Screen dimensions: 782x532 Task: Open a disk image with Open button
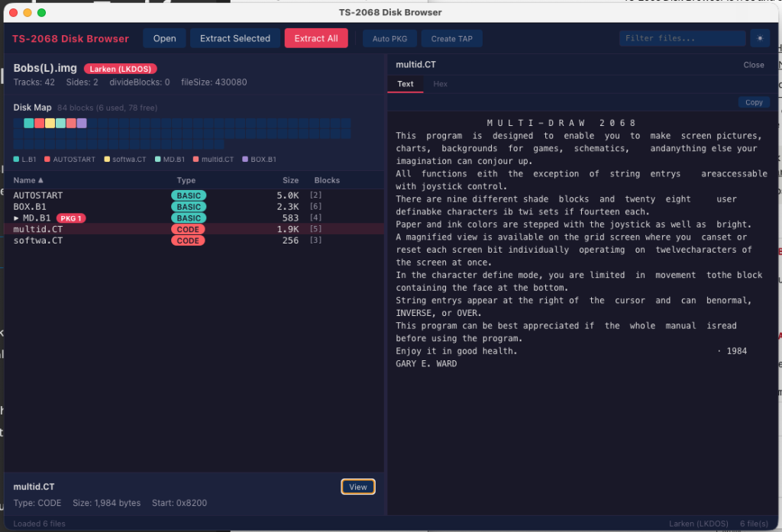164,38
